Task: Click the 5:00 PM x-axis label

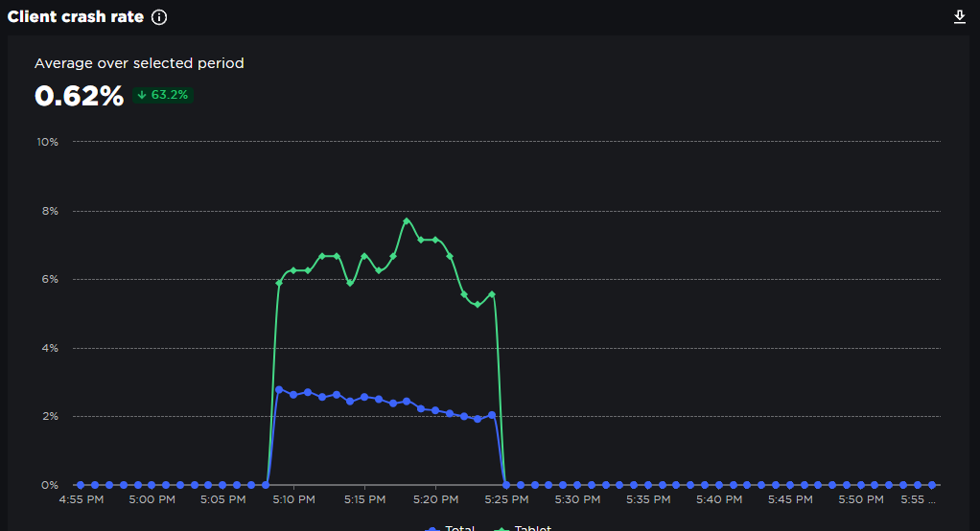Action: (x=152, y=499)
